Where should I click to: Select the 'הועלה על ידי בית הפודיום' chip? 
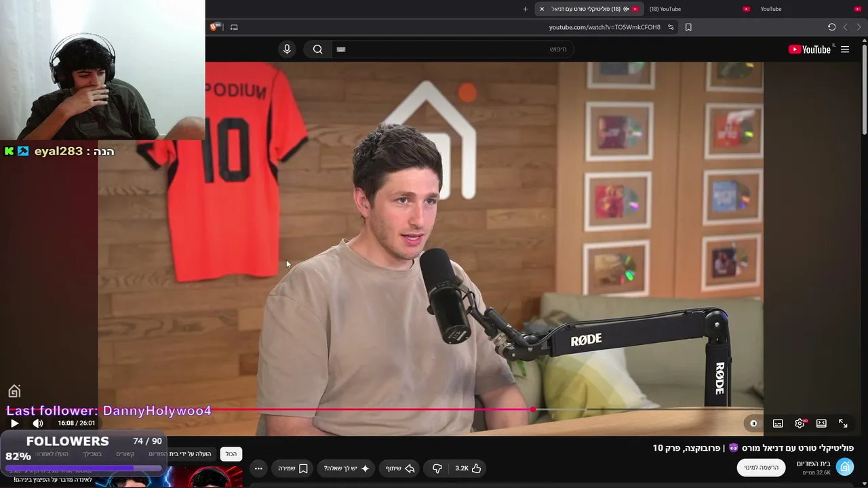[181, 453]
